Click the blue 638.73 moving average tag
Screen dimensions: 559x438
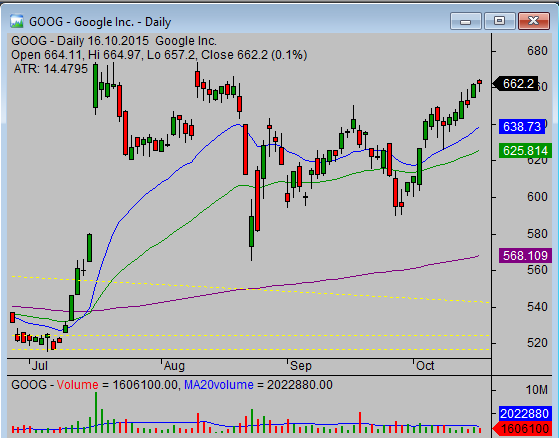point(522,127)
